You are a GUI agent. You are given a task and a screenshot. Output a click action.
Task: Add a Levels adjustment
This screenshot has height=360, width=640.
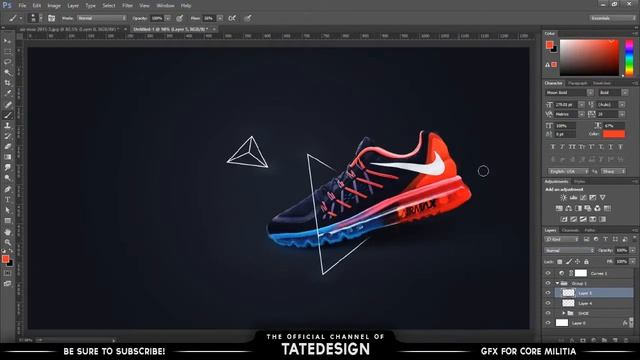(573, 198)
